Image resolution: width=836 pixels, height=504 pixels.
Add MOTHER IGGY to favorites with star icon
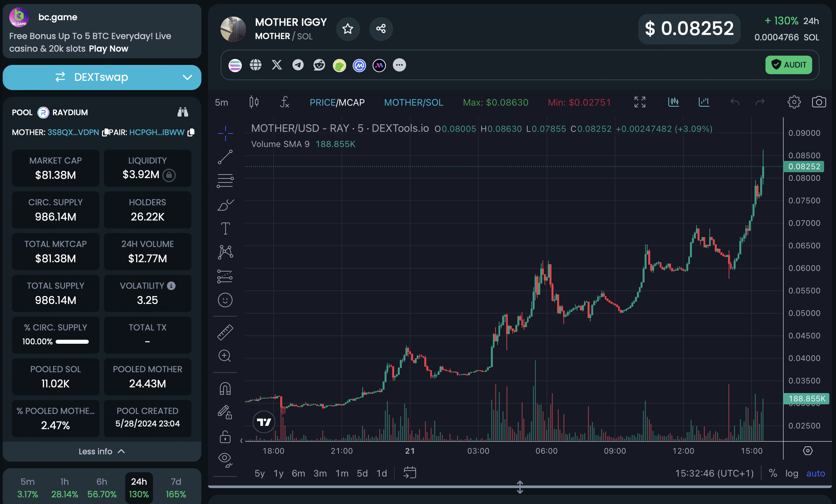348,29
